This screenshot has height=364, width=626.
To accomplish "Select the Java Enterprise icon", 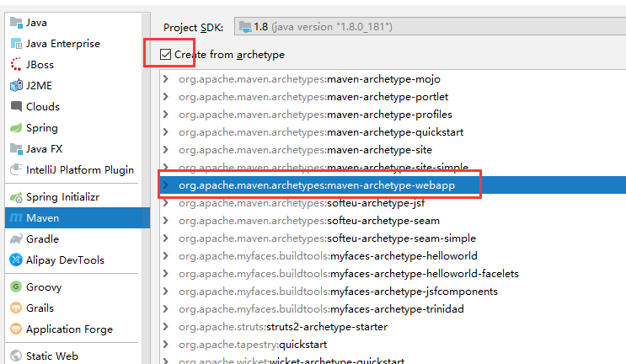I will 16,44.
